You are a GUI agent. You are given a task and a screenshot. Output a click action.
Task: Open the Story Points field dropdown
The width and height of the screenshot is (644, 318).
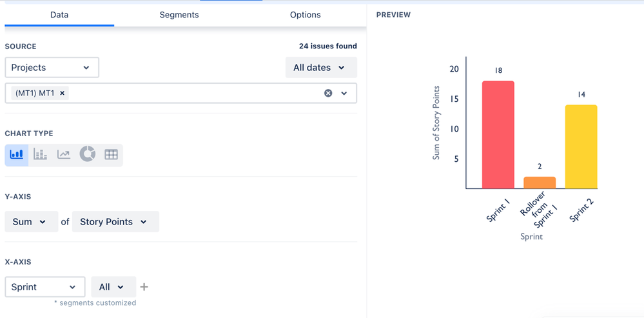coord(115,222)
